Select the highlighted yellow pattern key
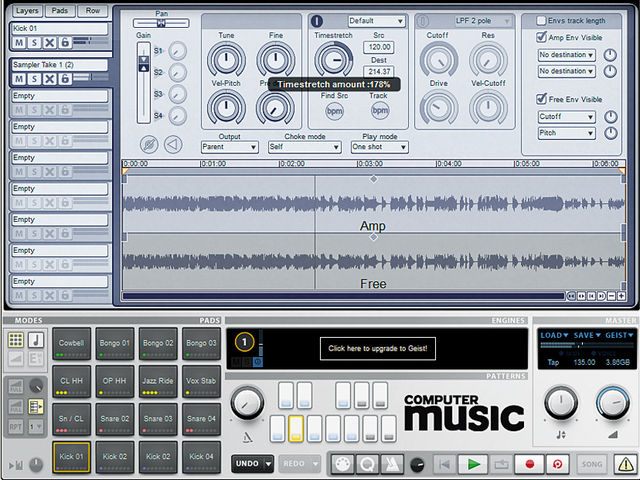The width and height of the screenshot is (640, 480). point(296,429)
